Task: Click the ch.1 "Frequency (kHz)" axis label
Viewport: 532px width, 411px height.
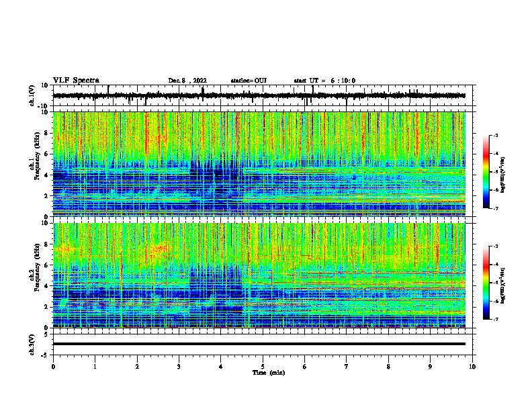Action: coord(37,156)
